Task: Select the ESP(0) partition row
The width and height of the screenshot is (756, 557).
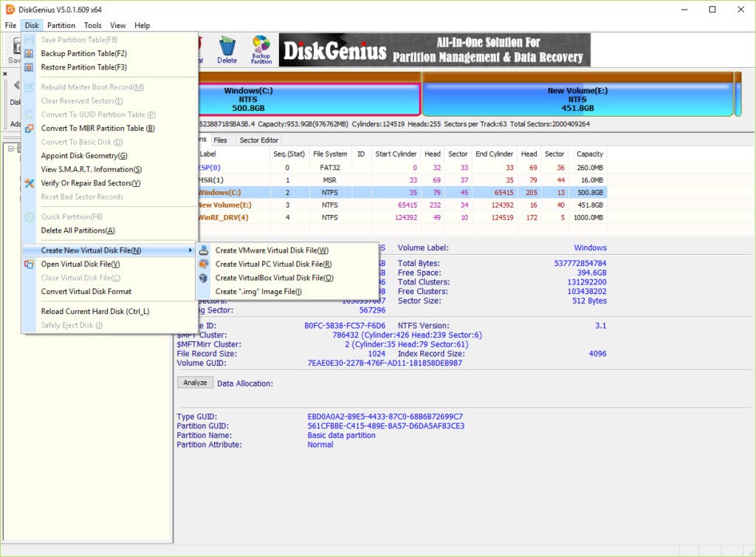Action: pyautogui.click(x=402, y=168)
